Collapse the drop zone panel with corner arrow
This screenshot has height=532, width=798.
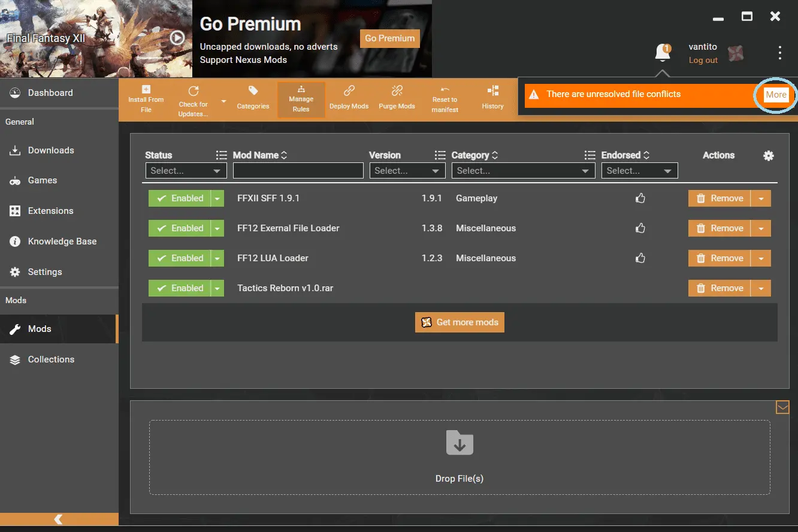(x=782, y=407)
